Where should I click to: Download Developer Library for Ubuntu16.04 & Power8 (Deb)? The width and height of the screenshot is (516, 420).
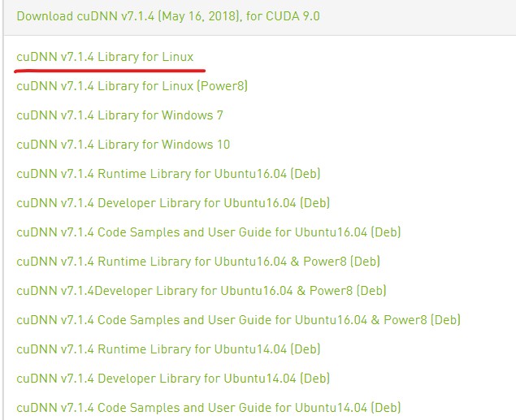tap(202, 291)
